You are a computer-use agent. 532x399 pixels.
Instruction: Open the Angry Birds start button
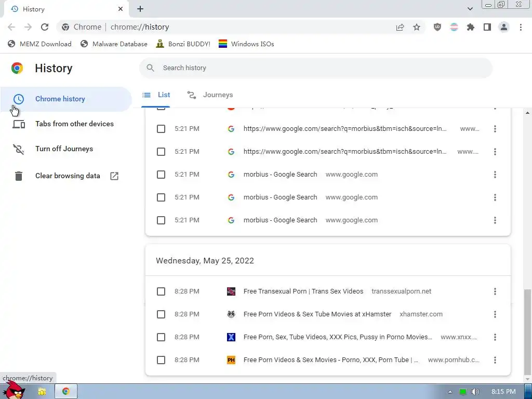tap(13, 390)
